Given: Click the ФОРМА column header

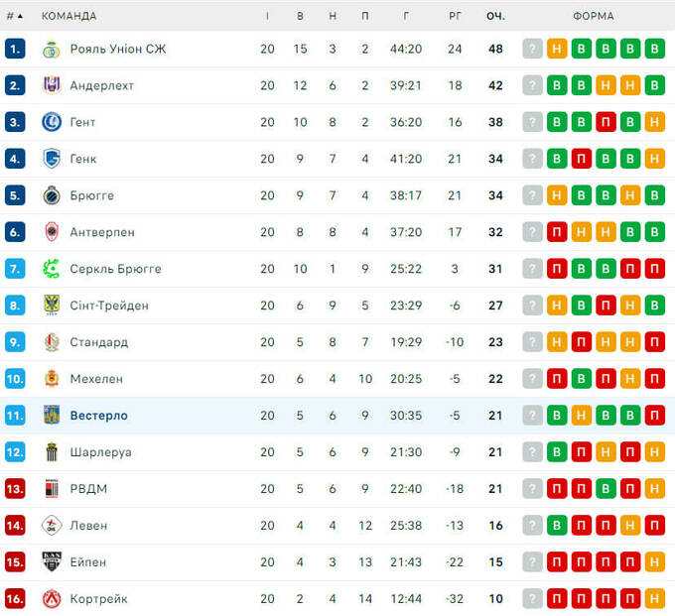Looking at the screenshot, I should click(x=593, y=16).
